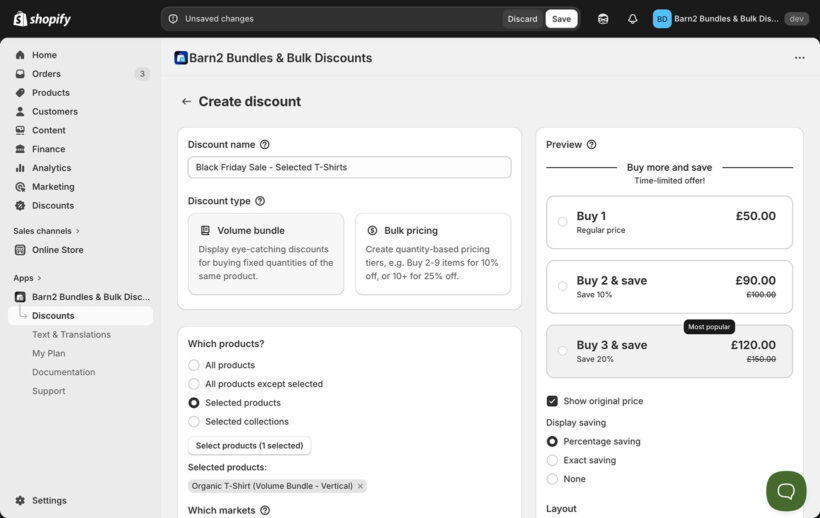Click the Finance bank icon
The width and height of the screenshot is (820, 518).
click(20, 149)
